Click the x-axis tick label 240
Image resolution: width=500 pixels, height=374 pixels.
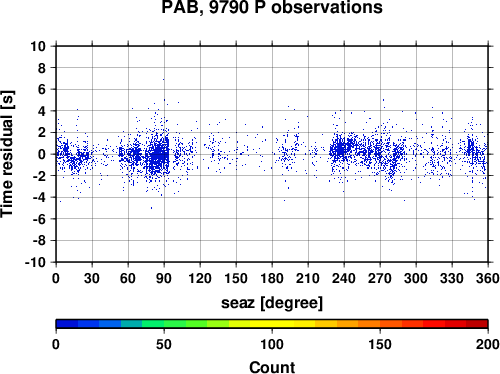344,278
